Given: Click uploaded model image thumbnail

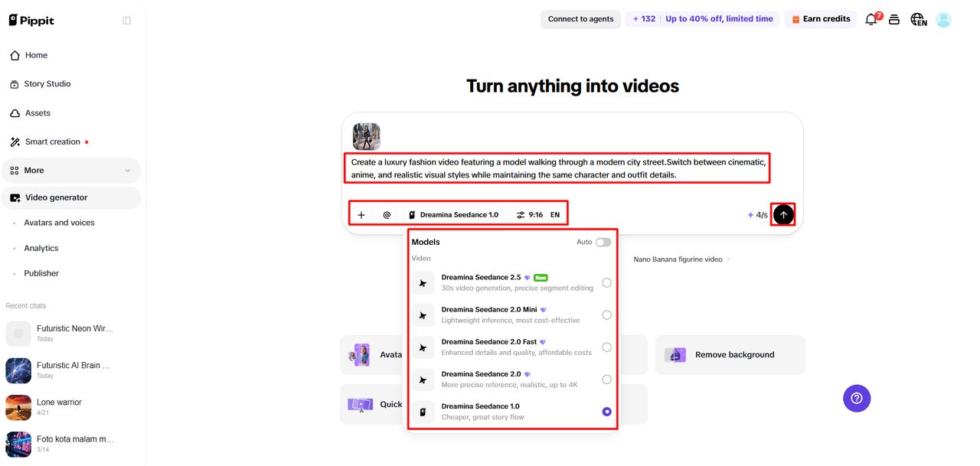Looking at the screenshot, I should click(x=367, y=136).
